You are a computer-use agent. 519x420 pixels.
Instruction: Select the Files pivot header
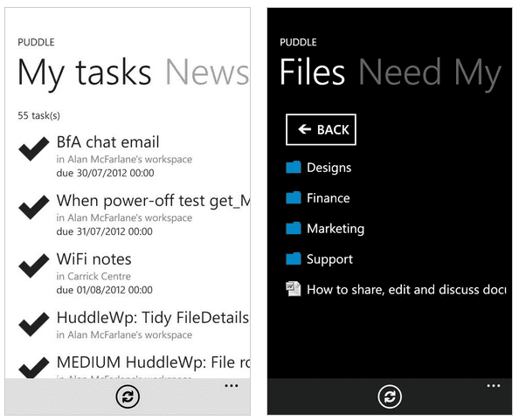pyautogui.click(x=313, y=72)
